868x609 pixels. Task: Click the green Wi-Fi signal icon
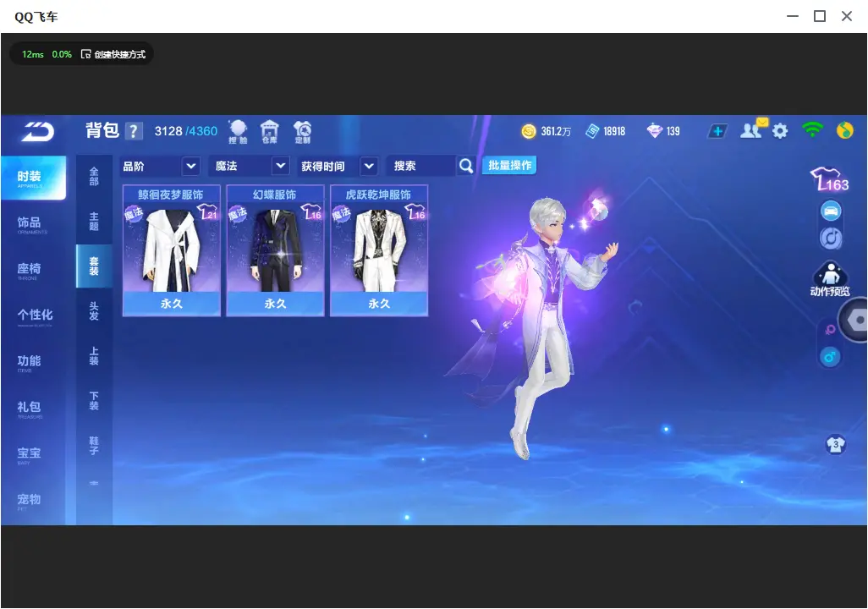(x=812, y=130)
